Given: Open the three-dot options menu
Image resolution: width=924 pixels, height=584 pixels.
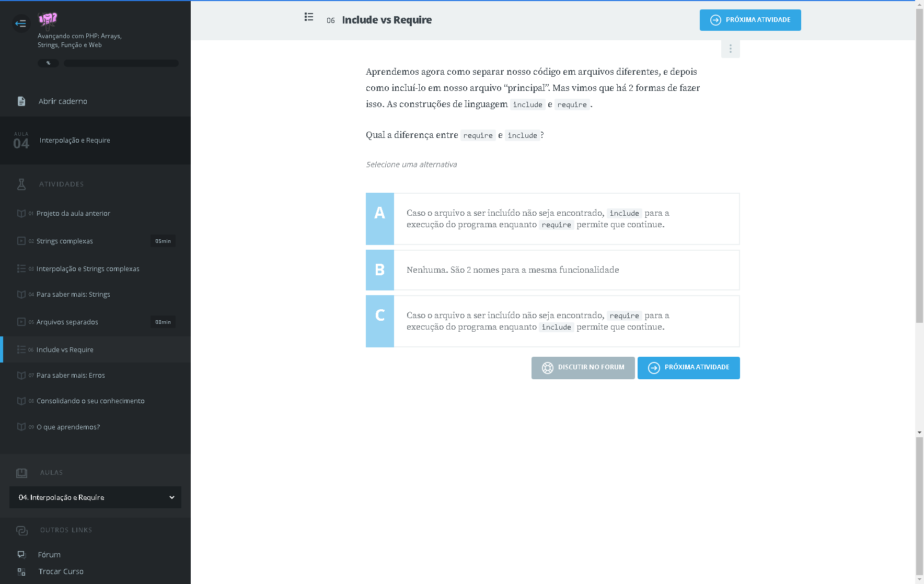Looking at the screenshot, I should coord(730,49).
